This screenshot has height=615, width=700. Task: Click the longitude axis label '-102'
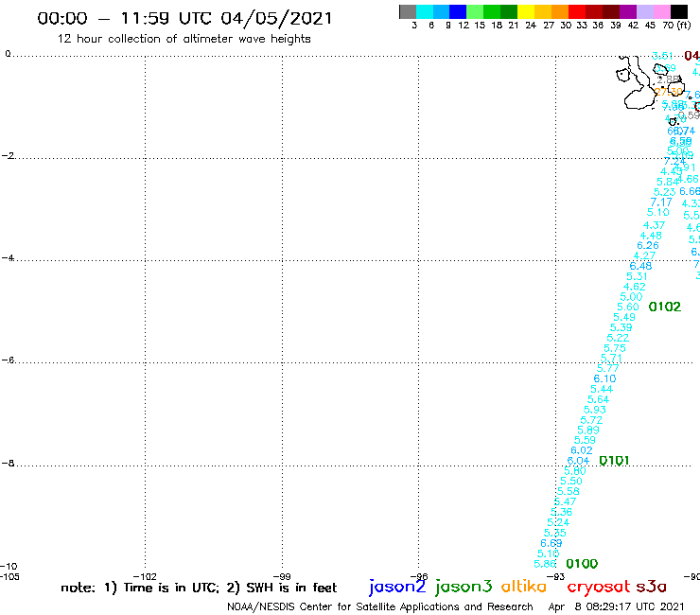tap(145, 576)
